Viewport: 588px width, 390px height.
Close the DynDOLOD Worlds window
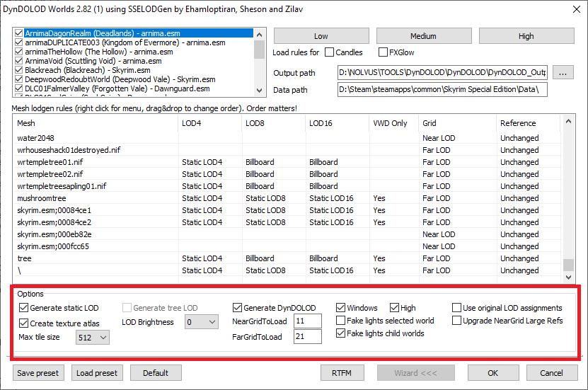(577, 9)
